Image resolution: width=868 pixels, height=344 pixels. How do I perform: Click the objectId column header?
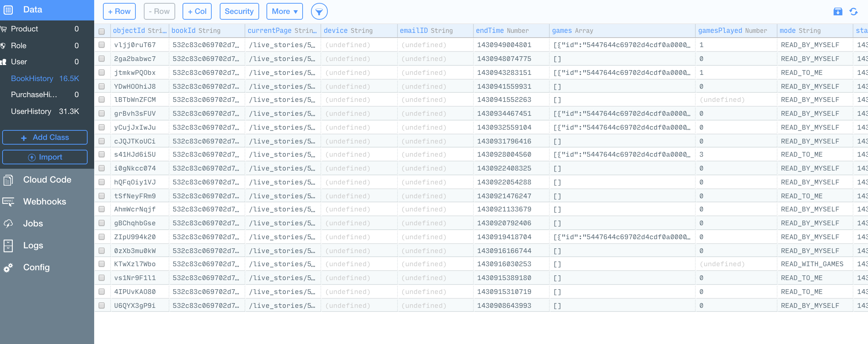pyautogui.click(x=139, y=31)
